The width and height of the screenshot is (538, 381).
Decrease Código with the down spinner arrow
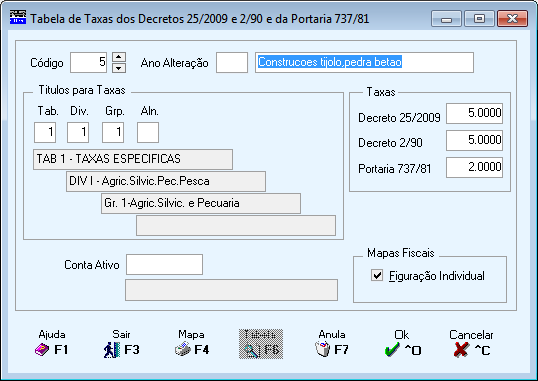(119, 68)
